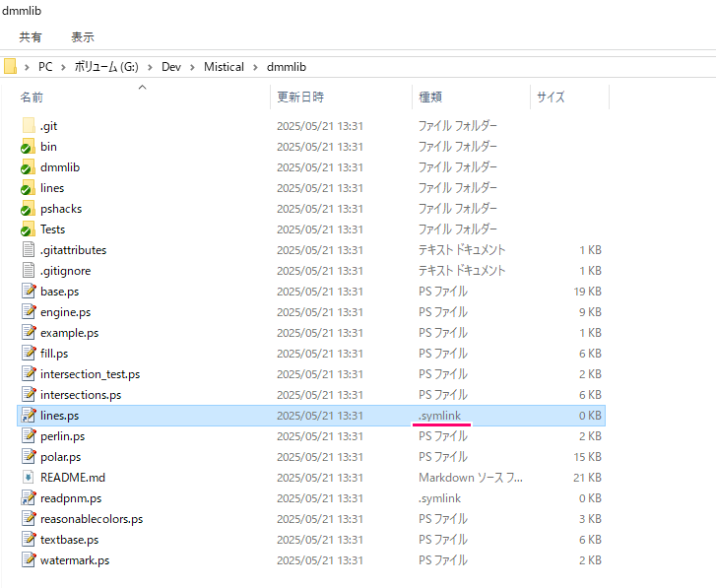Click the 21 KB size of README.md
The width and height of the screenshot is (716, 588).
pyautogui.click(x=587, y=478)
